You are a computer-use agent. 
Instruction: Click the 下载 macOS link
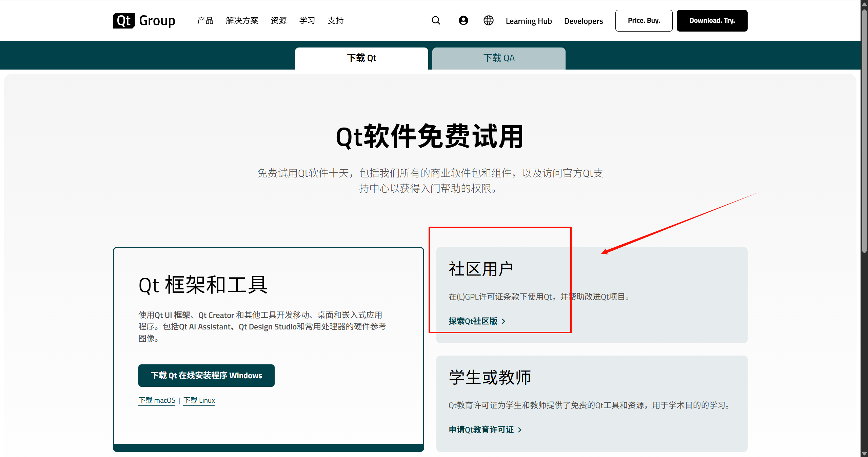(156, 400)
